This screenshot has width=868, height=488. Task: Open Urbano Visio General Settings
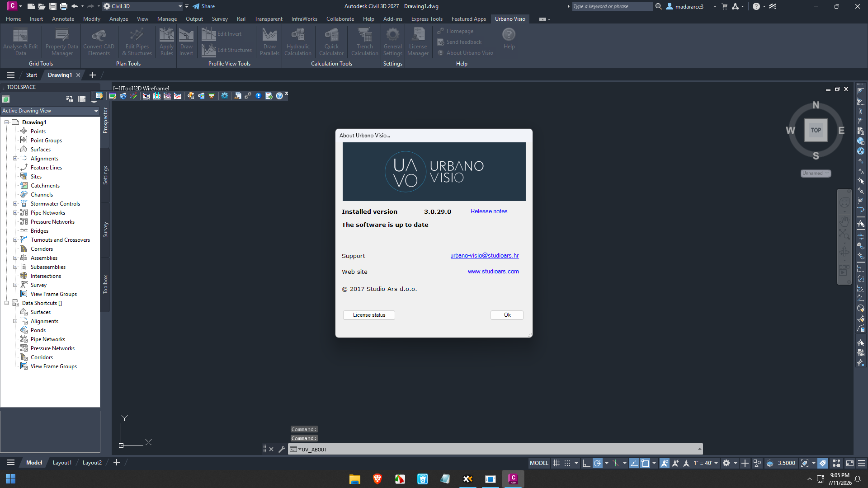point(392,42)
